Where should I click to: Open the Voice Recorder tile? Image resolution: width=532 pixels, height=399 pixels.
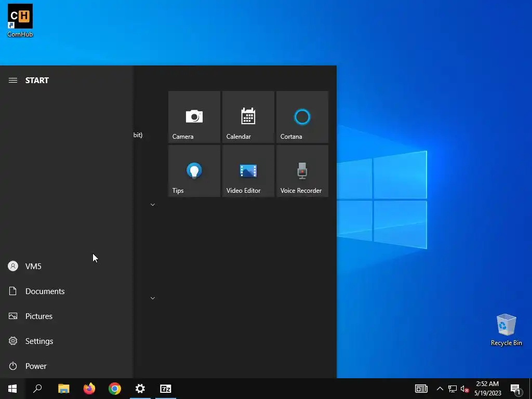click(x=302, y=170)
